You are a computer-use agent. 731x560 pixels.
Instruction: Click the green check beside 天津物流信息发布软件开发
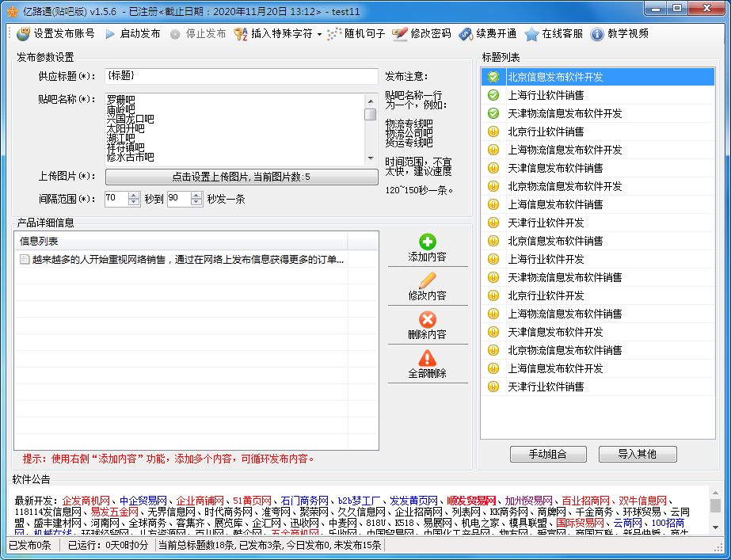click(493, 113)
